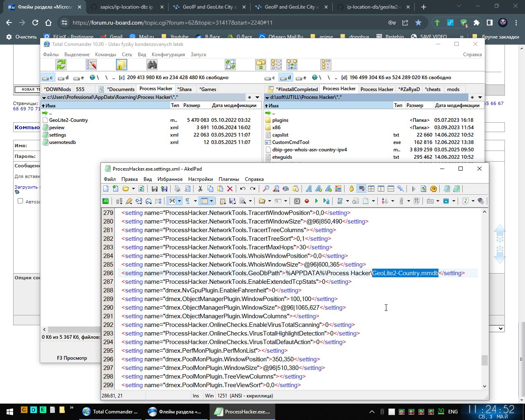Click the red X delete icon in AkelPad
The height and width of the screenshot is (420, 525).
pos(230,189)
